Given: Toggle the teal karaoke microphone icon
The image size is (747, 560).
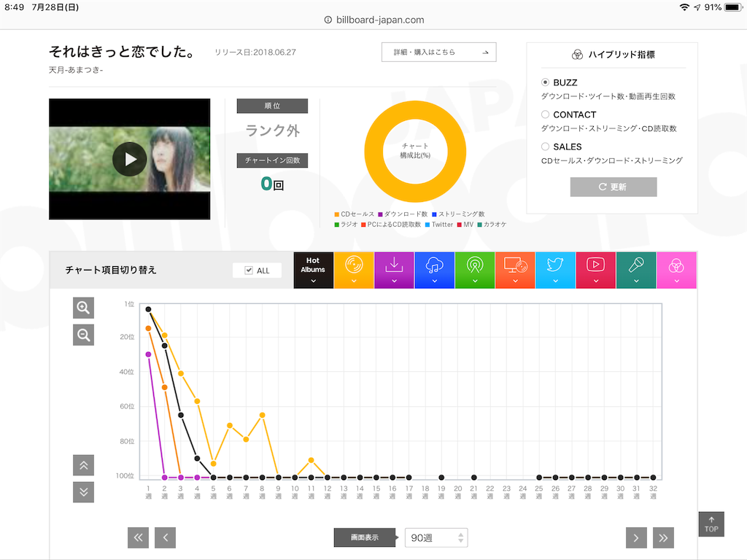Looking at the screenshot, I should coord(636,270).
